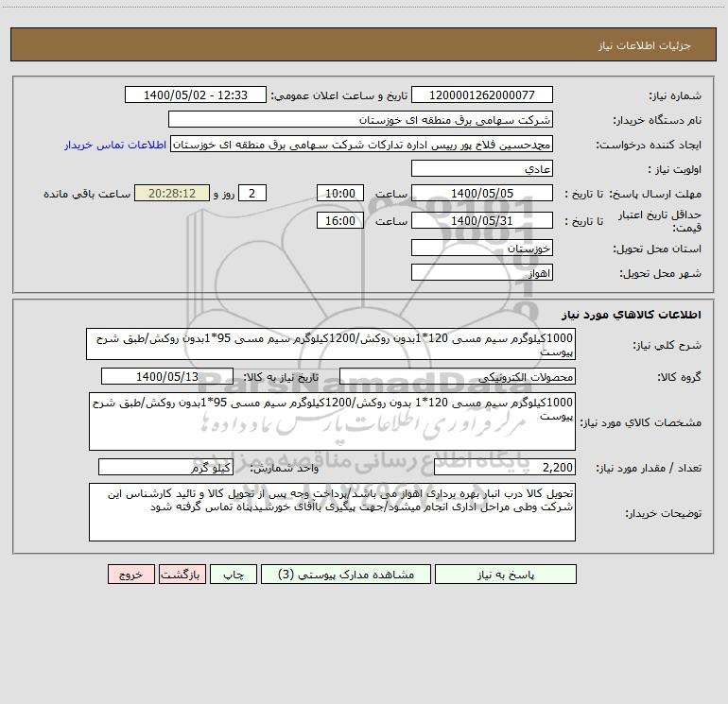Click the quantity field showing 2,200
The width and height of the screenshot is (728, 704).
[x=505, y=468]
